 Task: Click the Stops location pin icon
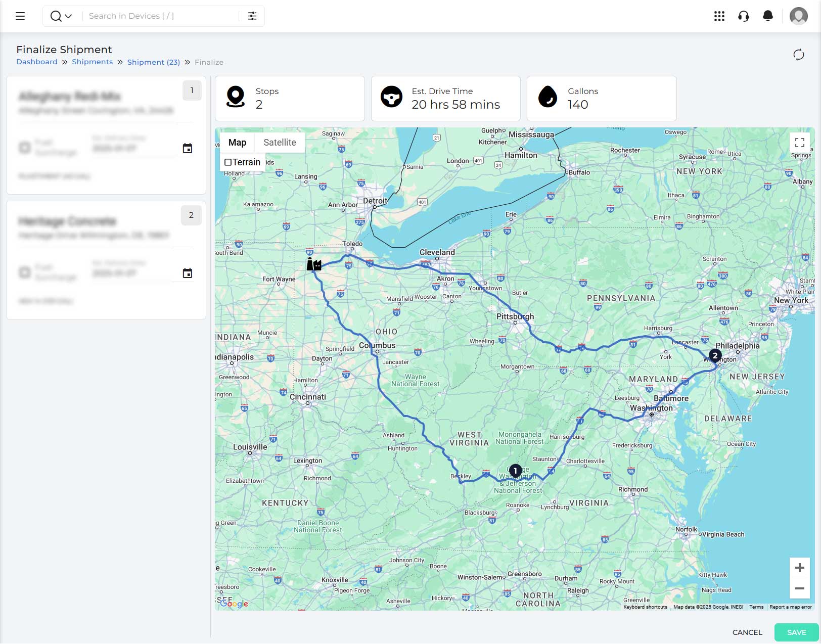236,97
